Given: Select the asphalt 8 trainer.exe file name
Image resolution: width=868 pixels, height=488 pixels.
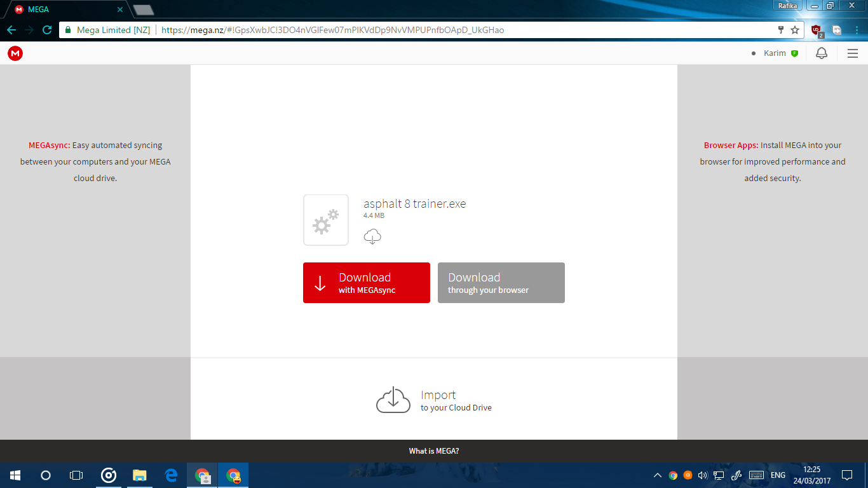Looking at the screenshot, I should (415, 204).
